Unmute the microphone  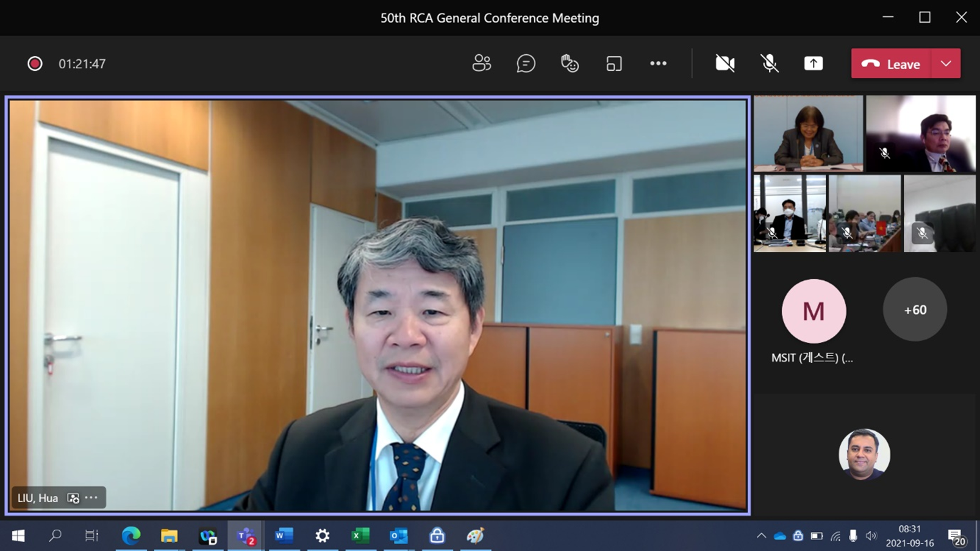coord(769,63)
